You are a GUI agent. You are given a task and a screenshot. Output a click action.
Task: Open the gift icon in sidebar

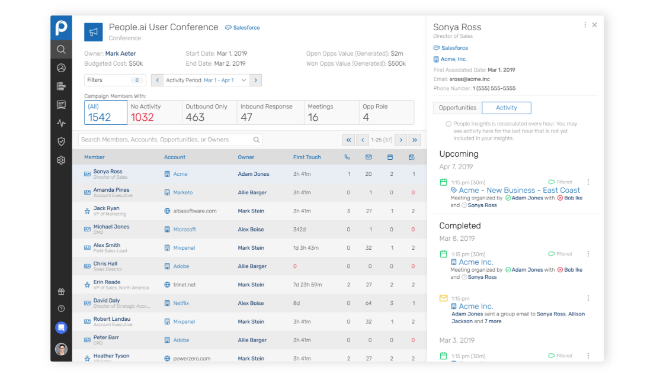click(61, 291)
